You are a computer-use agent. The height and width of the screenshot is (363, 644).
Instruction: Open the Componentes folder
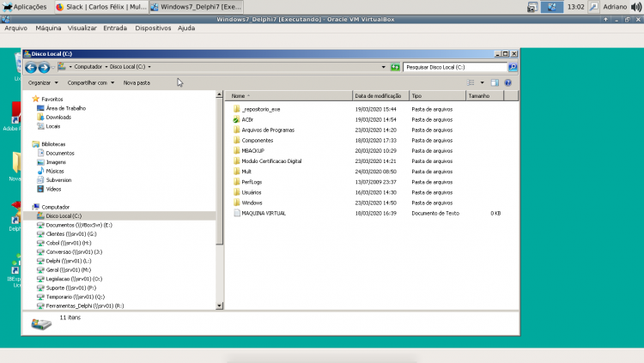pos(257,140)
